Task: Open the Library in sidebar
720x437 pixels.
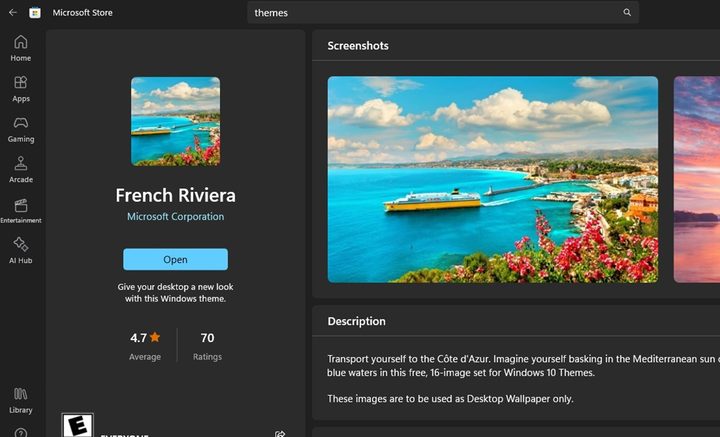Action: click(21, 401)
